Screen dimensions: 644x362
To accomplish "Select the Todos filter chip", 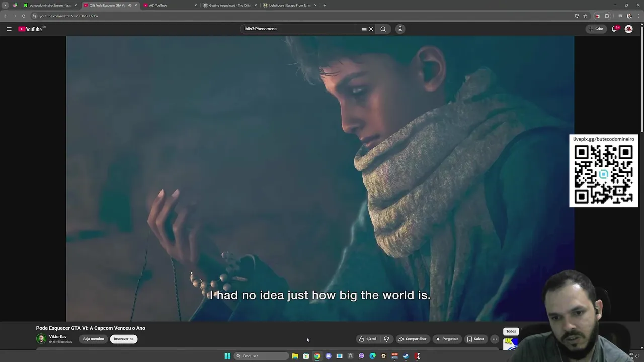I will (511, 331).
